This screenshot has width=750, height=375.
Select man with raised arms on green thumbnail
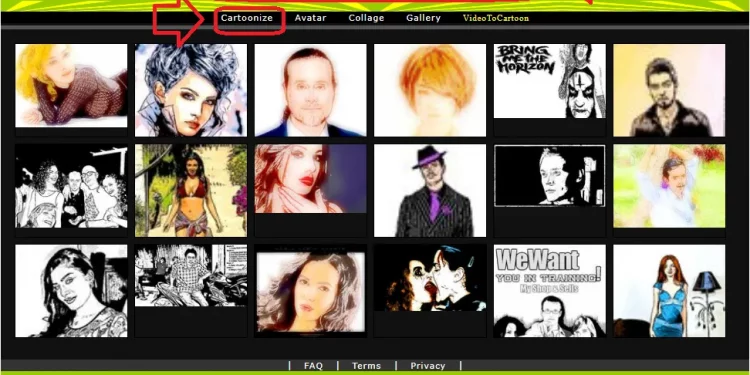669,186
